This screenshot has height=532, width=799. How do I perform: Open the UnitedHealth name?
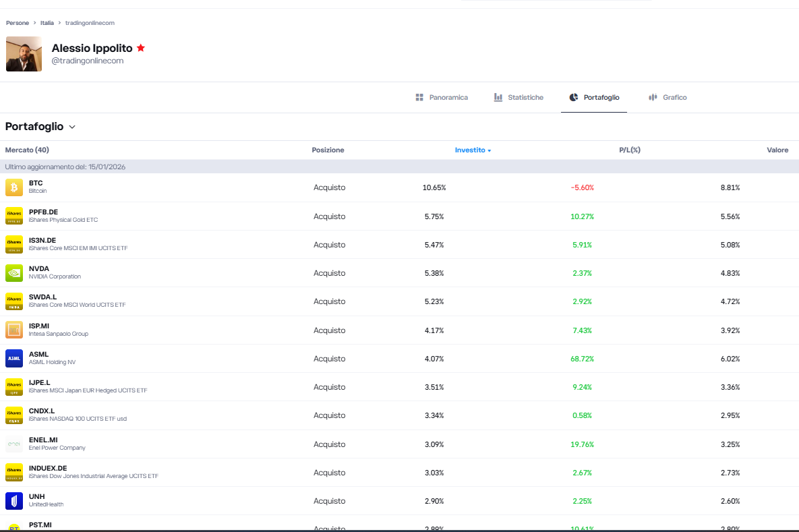pyautogui.click(x=46, y=504)
